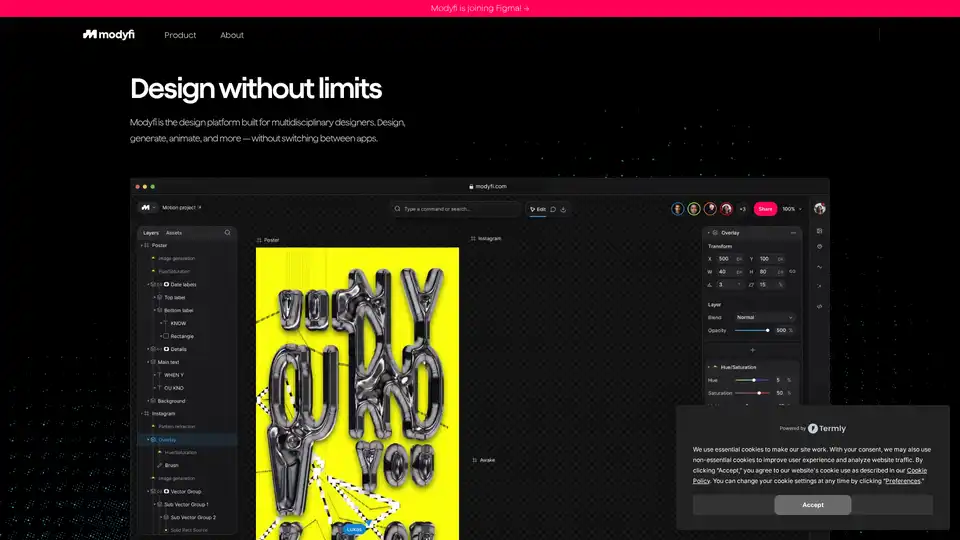The image size is (960, 540).
Task: Click the user profile avatar at top right
Action: pyautogui.click(x=820, y=209)
